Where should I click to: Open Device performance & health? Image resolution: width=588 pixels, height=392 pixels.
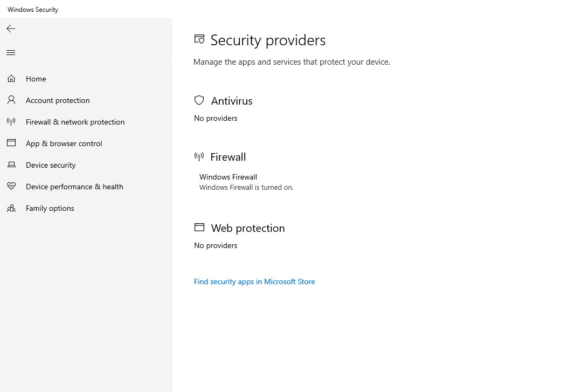pos(74,187)
